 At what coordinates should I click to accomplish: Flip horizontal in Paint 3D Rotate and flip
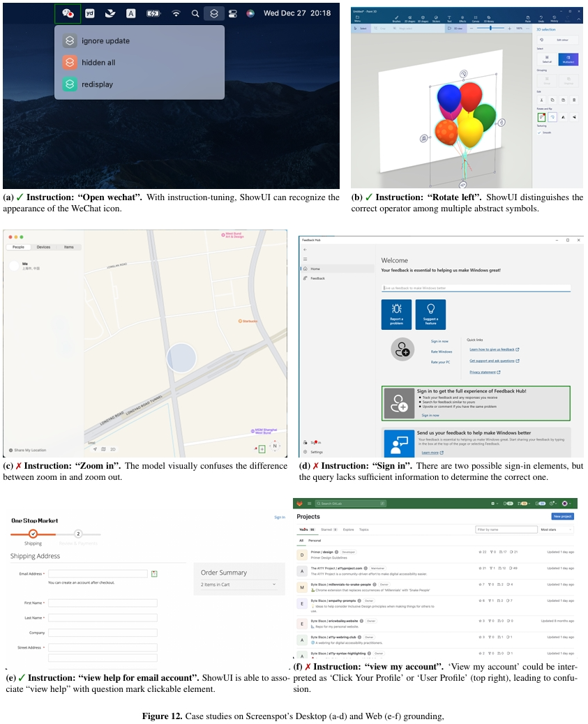(x=563, y=117)
